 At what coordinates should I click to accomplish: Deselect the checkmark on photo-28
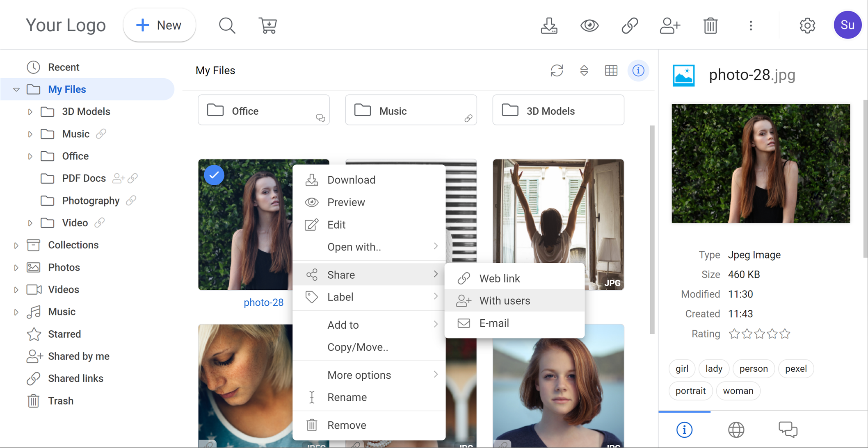214,175
